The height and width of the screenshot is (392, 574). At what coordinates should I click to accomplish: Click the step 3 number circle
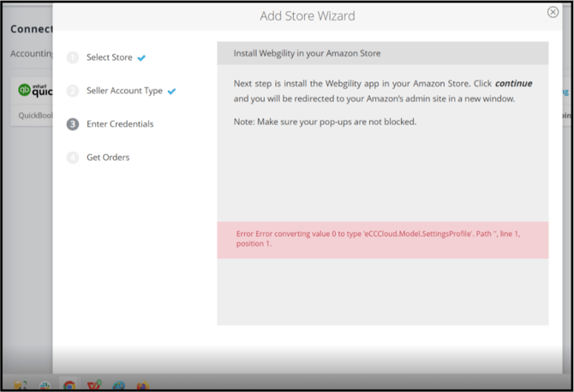[73, 124]
